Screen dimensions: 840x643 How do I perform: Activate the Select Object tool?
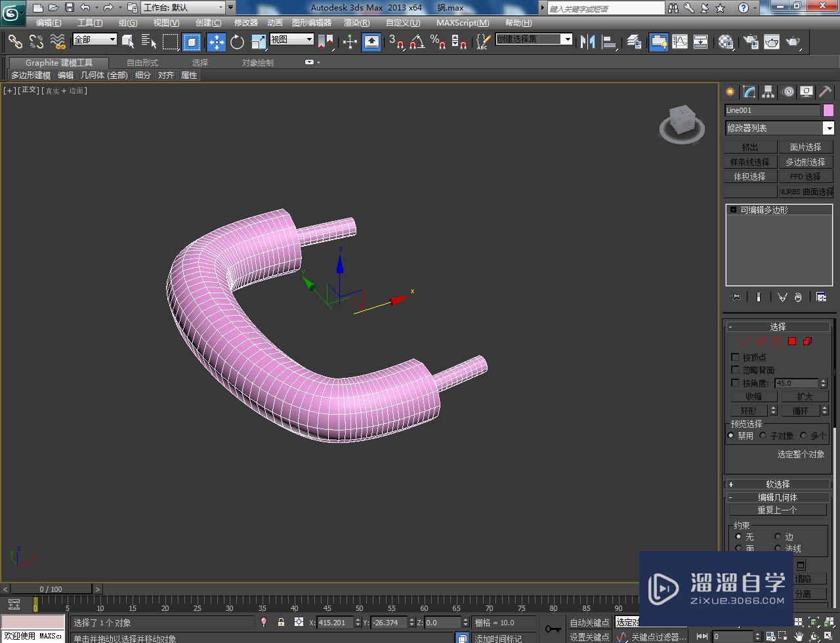tap(128, 42)
